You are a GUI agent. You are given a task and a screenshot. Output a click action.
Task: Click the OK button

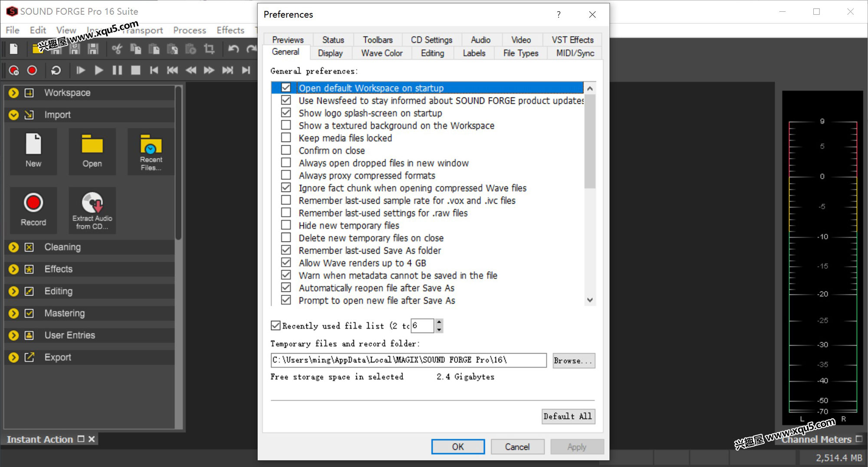[x=458, y=447]
